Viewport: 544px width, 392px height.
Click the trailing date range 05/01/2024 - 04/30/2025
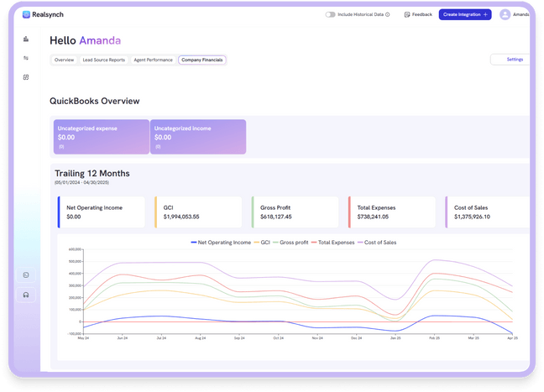coord(81,182)
